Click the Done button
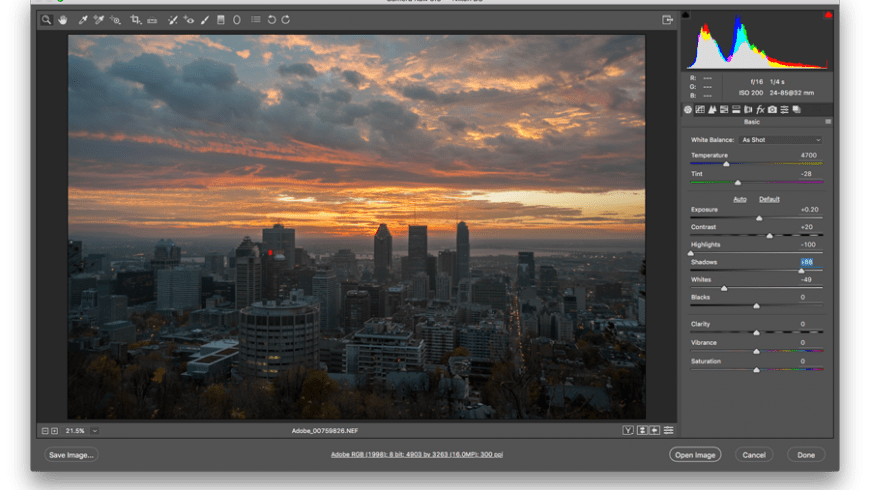870x490 pixels. click(806, 455)
